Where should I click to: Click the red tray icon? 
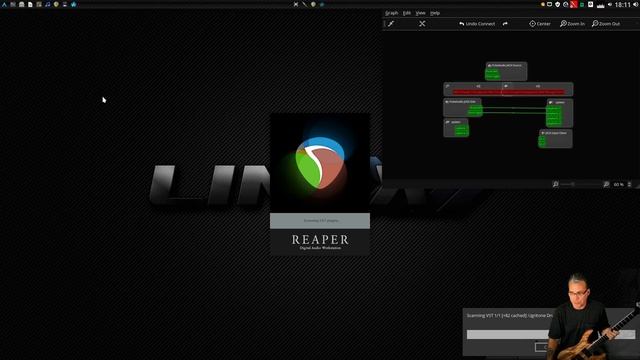tap(573, 4)
